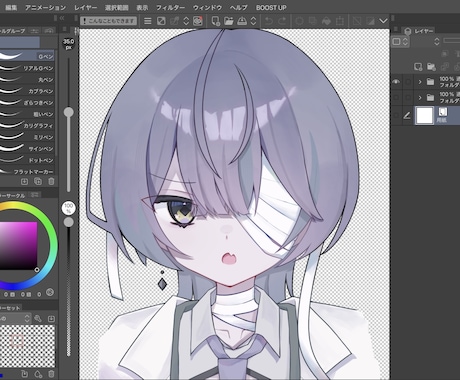Open the BOOST UP menu
Image resolution: width=460 pixels, height=380 pixels.
click(271, 7)
